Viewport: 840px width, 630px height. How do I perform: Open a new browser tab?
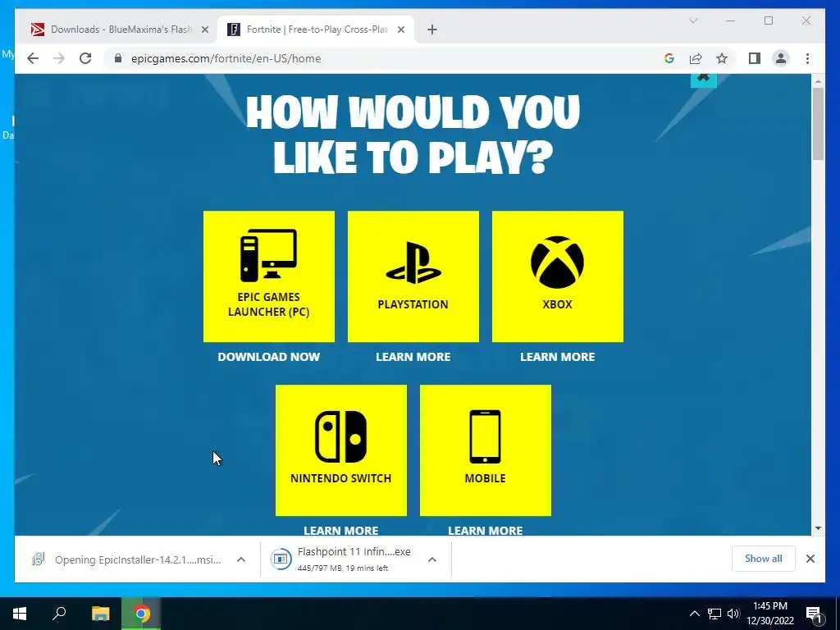pyautogui.click(x=432, y=30)
